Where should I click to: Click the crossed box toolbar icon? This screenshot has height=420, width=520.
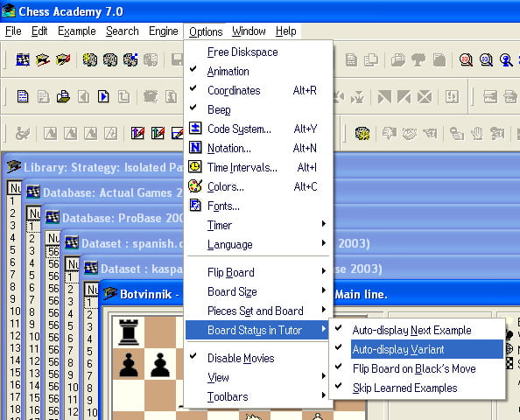425,97
